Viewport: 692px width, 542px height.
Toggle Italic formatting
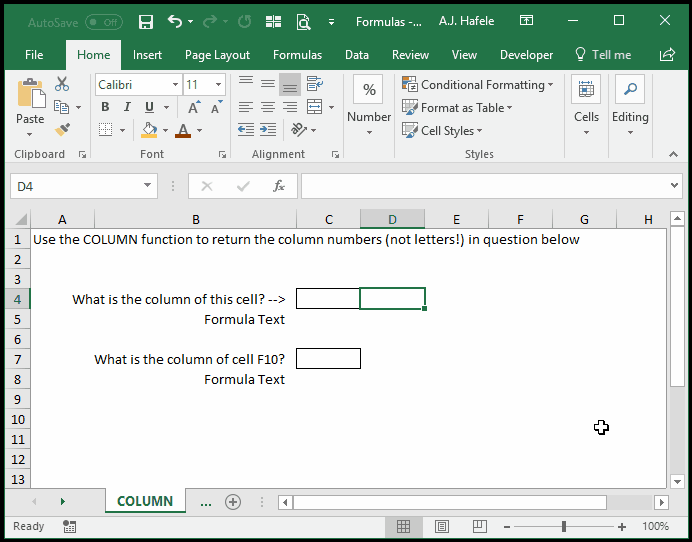pos(127,107)
